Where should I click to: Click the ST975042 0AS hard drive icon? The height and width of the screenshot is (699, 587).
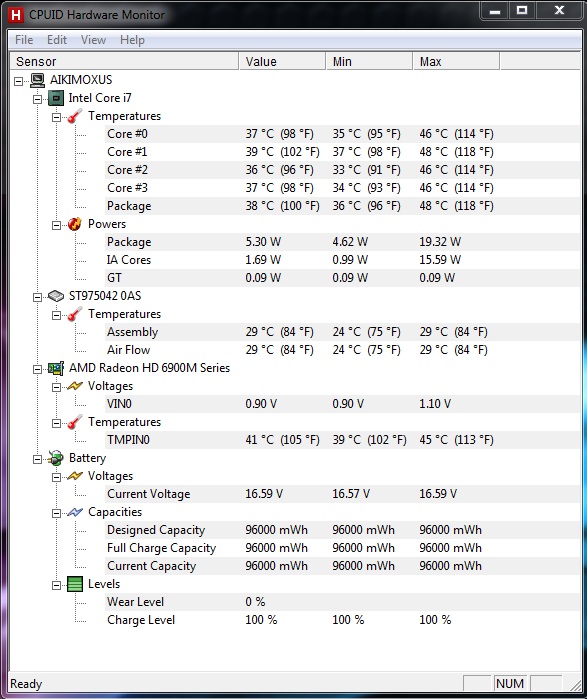56,296
